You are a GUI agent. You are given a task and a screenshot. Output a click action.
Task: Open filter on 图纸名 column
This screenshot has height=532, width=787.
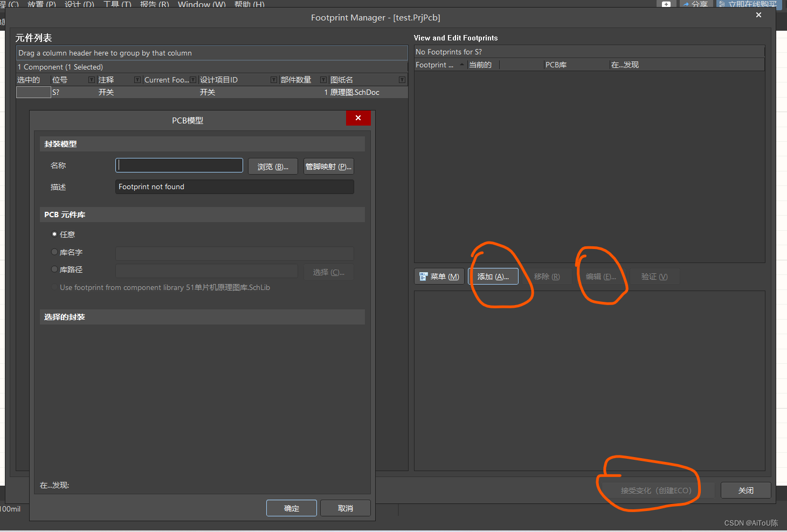pyautogui.click(x=402, y=80)
